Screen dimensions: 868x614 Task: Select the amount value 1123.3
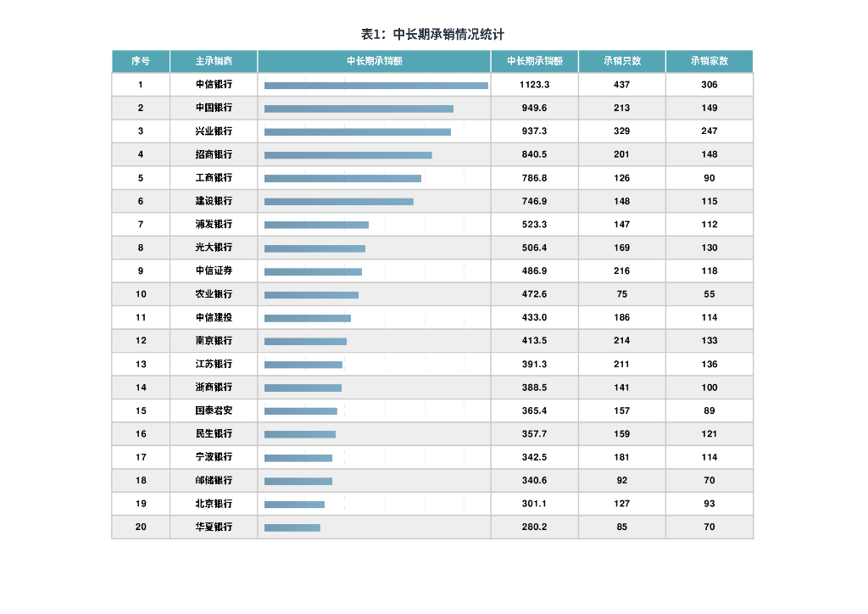tap(534, 84)
